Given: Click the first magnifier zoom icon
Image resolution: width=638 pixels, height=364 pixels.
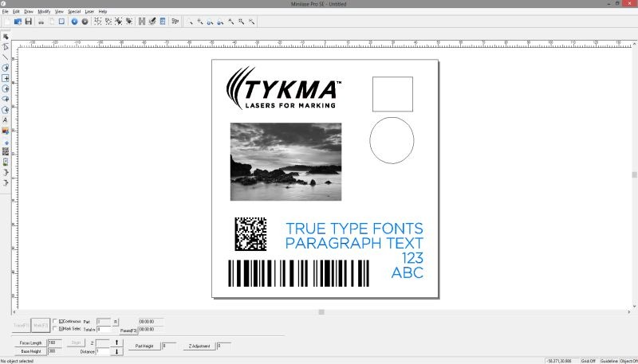Looking at the screenshot, I should point(190,22).
